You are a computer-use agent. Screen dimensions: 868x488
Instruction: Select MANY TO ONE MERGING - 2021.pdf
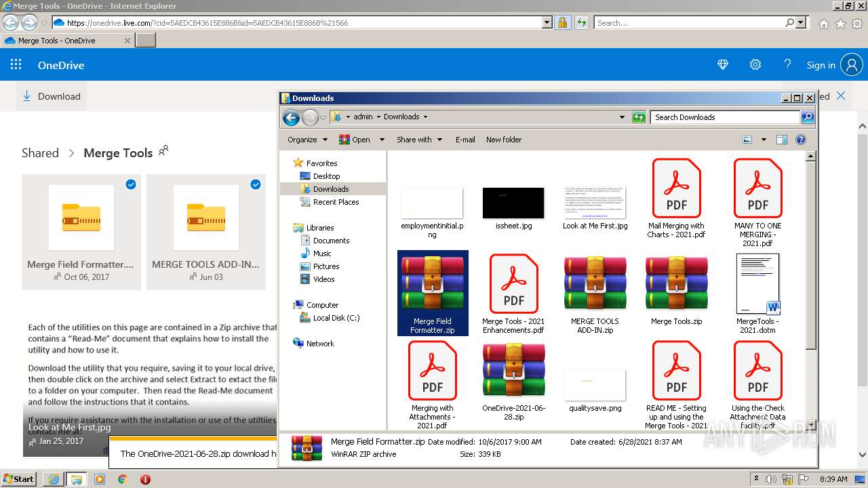pyautogui.click(x=757, y=202)
